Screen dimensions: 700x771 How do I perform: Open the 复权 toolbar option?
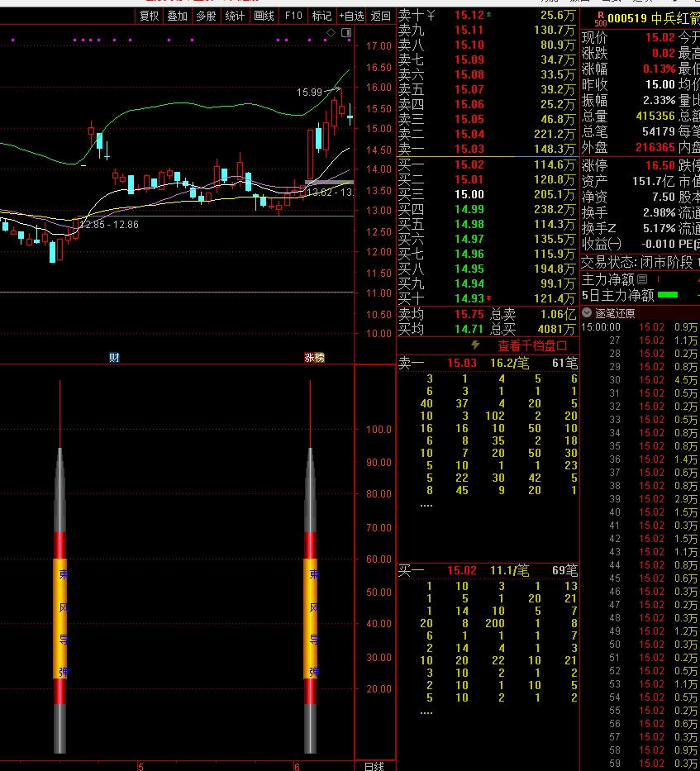click(149, 17)
